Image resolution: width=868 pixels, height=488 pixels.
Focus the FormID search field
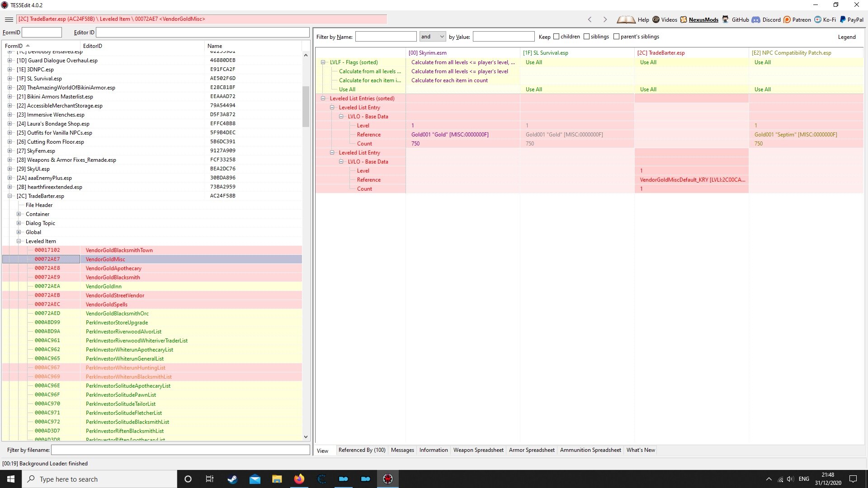click(42, 33)
